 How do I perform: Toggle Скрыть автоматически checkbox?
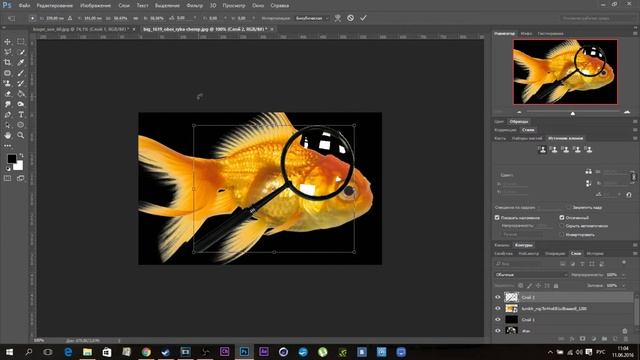(x=562, y=226)
